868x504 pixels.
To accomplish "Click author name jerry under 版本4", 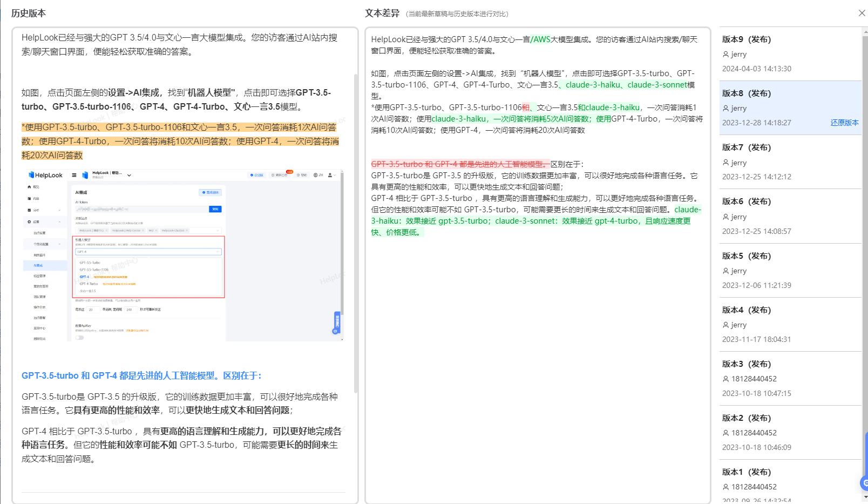I will pyautogui.click(x=739, y=325).
